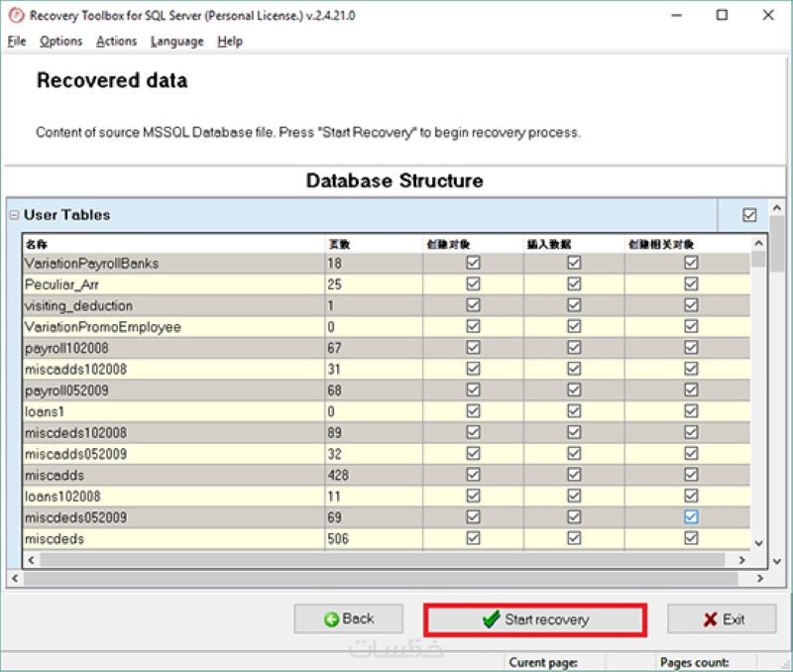Open the Actions menu
Image resolution: width=793 pixels, height=672 pixels.
pos(116,41)
